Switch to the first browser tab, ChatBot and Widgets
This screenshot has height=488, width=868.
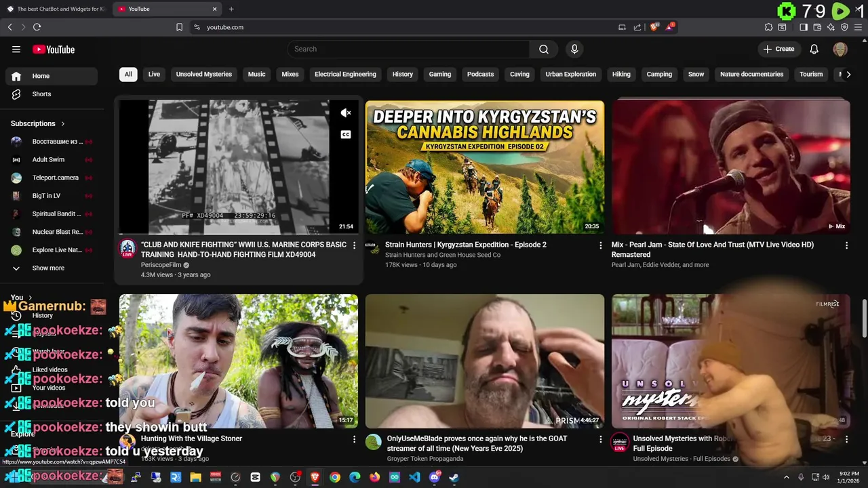(x=56, y=9)
